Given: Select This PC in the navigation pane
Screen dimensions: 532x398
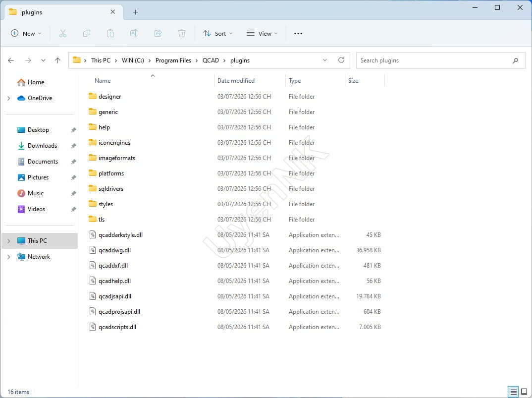Looking at the screenshot, I should (x=40, y=241).
